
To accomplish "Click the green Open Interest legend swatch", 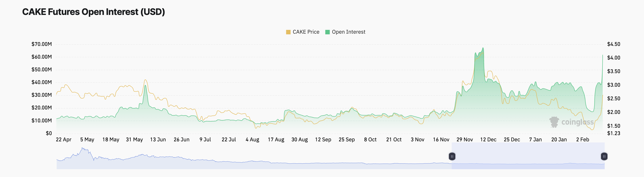I will coord(327,32).
